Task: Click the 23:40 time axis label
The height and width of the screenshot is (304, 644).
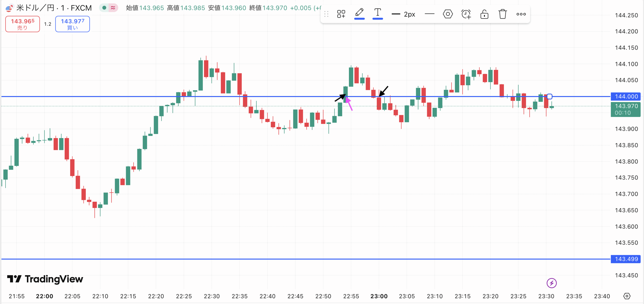Action: [602, 296]
